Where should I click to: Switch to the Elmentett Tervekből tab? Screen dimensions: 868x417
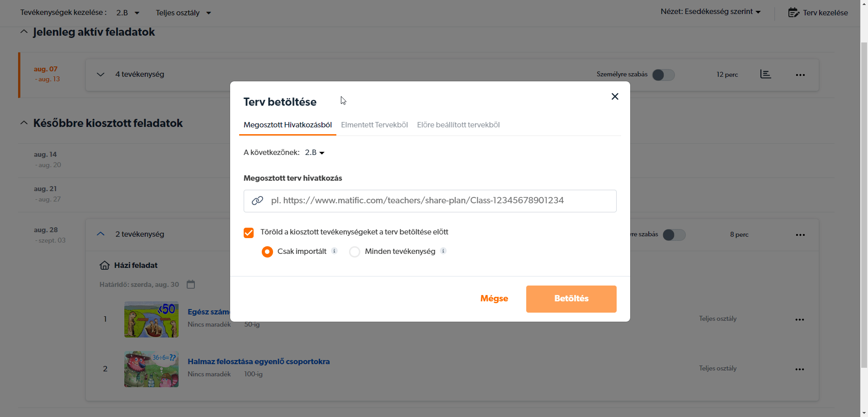[x=374, y=125]
